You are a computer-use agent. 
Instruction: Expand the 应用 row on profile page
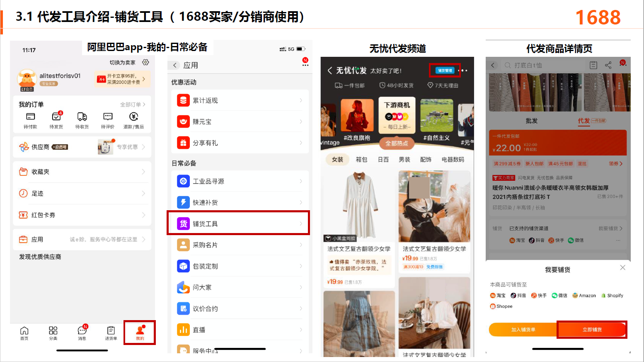[82, 239]
